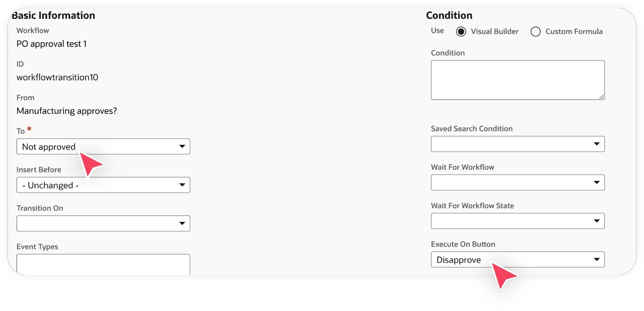Click inside the Condition text area
Viewport: 644px width, 311px height.
518,80
